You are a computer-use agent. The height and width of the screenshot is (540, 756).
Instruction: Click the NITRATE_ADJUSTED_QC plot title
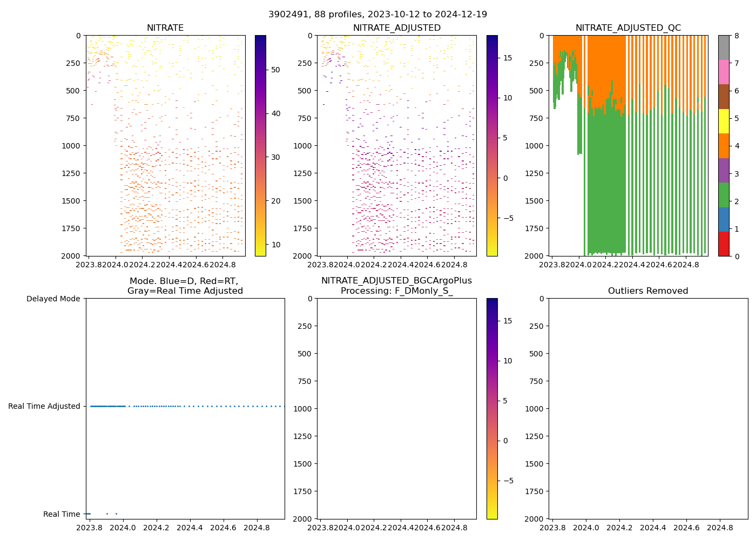tap(628, 28)
